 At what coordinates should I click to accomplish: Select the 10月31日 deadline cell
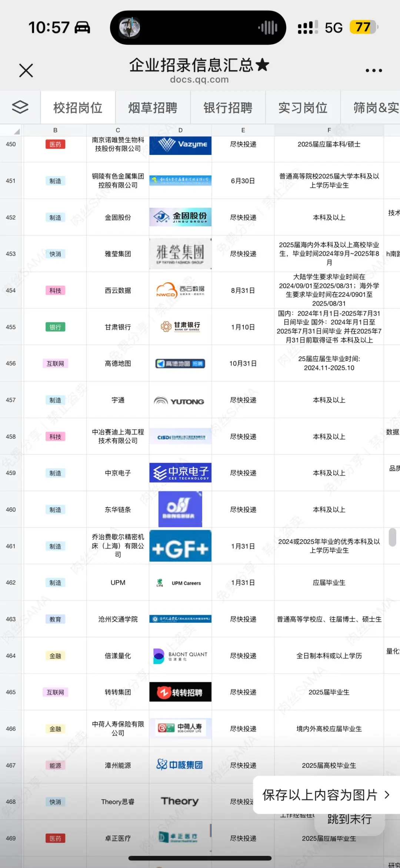point(243,363)
